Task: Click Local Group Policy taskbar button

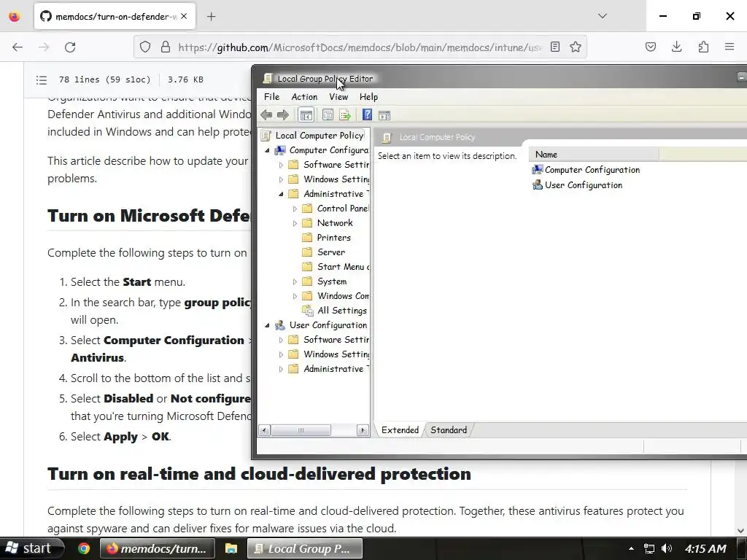Action: (x=305, y=548)
